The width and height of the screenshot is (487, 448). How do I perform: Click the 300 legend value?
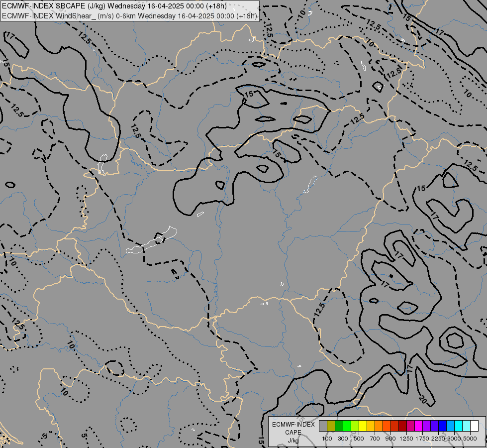[x=343, y=439]
